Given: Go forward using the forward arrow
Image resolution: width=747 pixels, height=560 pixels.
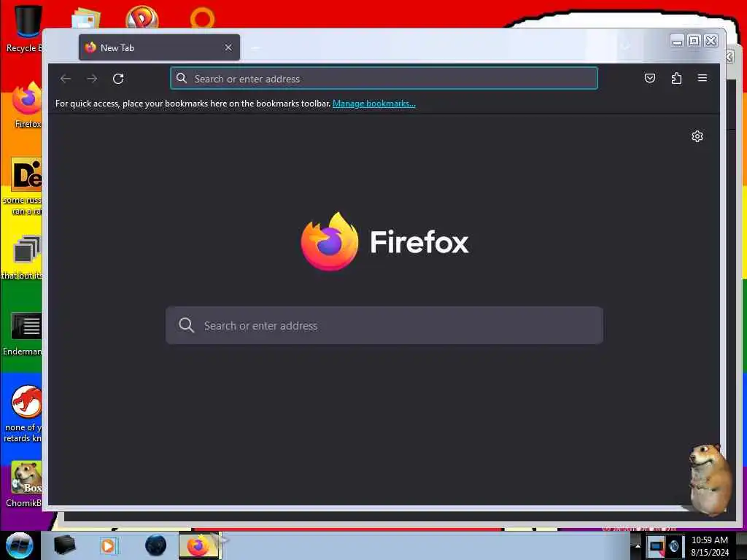Looking at the screenshot, I should pyautogui.click(x=92, y=79).
